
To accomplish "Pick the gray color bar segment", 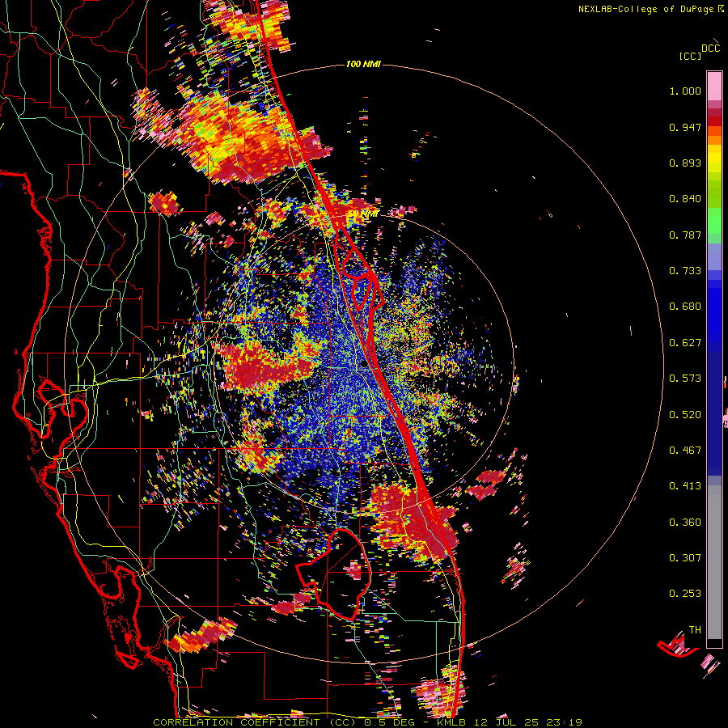I will pos(714,562).
